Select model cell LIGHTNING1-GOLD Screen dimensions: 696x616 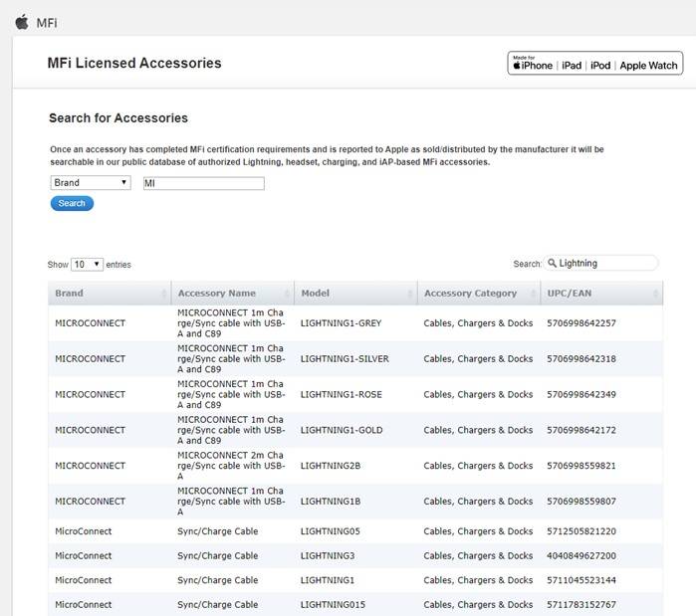(342, 430)
